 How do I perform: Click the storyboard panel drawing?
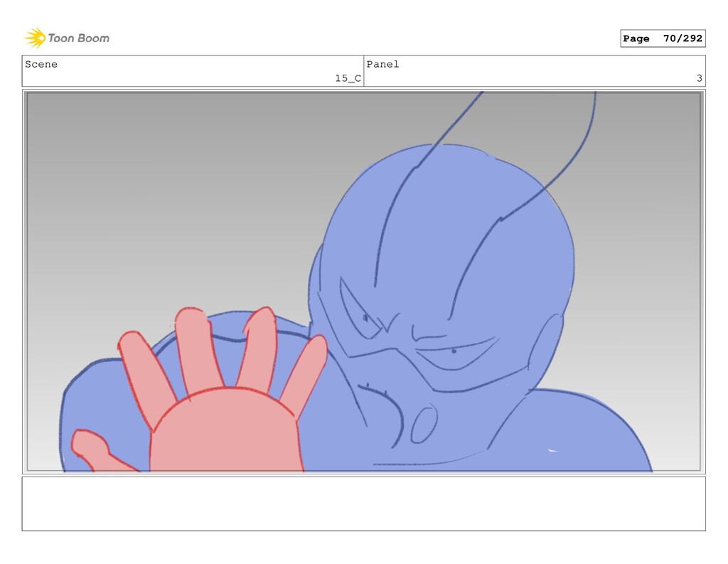pos(363,282)
